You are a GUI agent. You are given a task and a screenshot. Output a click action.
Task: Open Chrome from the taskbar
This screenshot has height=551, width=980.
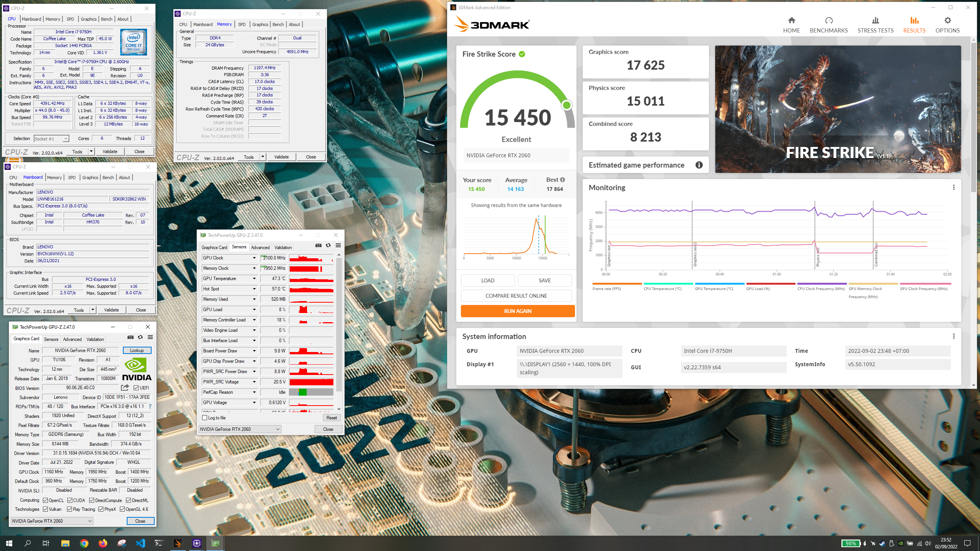point(84,543)
